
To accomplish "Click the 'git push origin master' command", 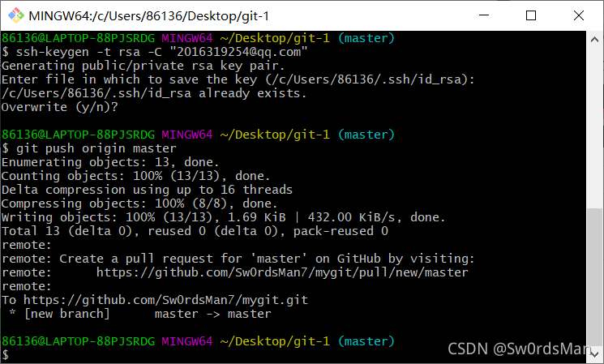I will pyautogui.click(x=89, y=148).
